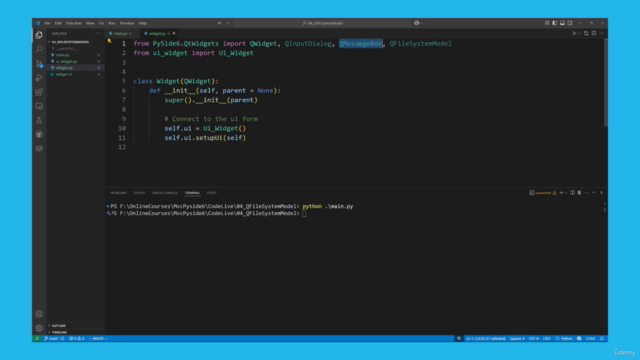Open the Testing flask view
640x360 pixels.
(39, 120)
